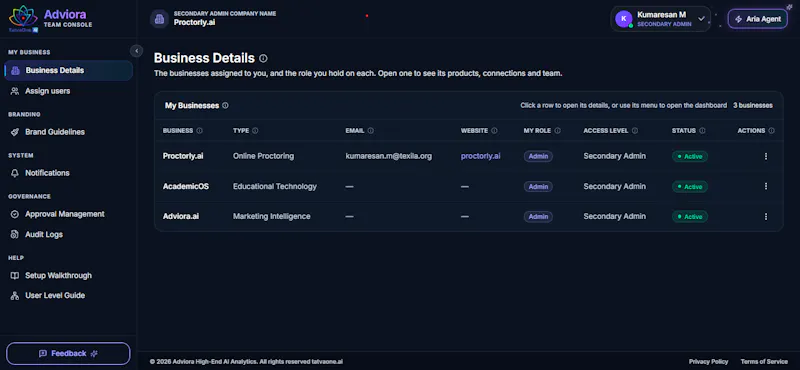
Task: Click Proctorly.ai business name
Action: 183,156
